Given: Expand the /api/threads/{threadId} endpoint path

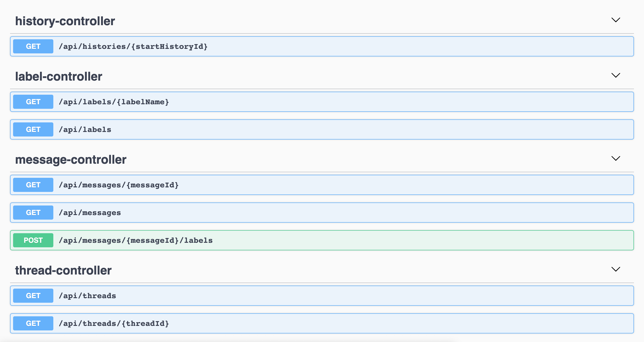Looking at the screenshot, I should 114,324.
